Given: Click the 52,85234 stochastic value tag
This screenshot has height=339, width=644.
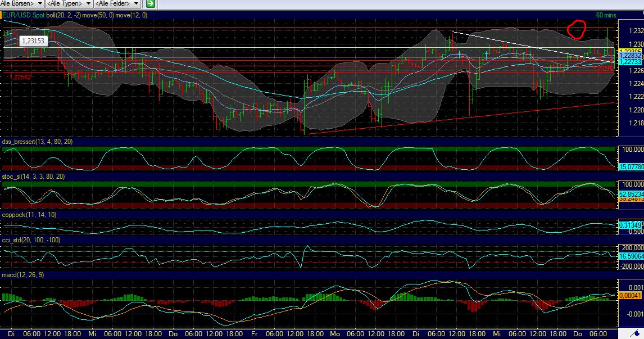Looking at the screenshot, I should point(631,195).
